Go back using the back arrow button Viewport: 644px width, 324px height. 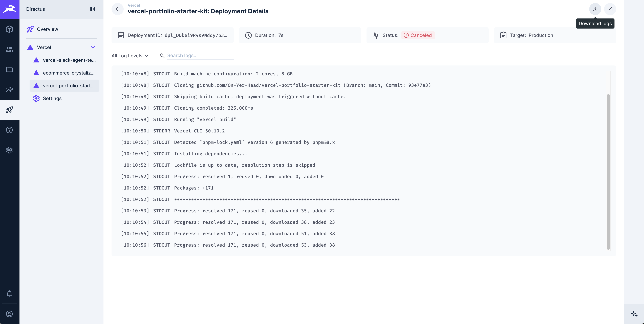[118, 9]
